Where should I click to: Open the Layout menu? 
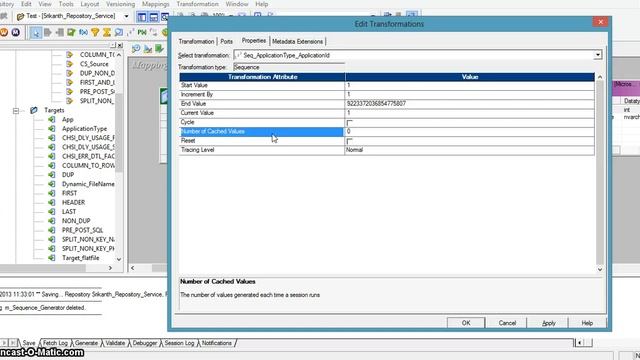90,4
